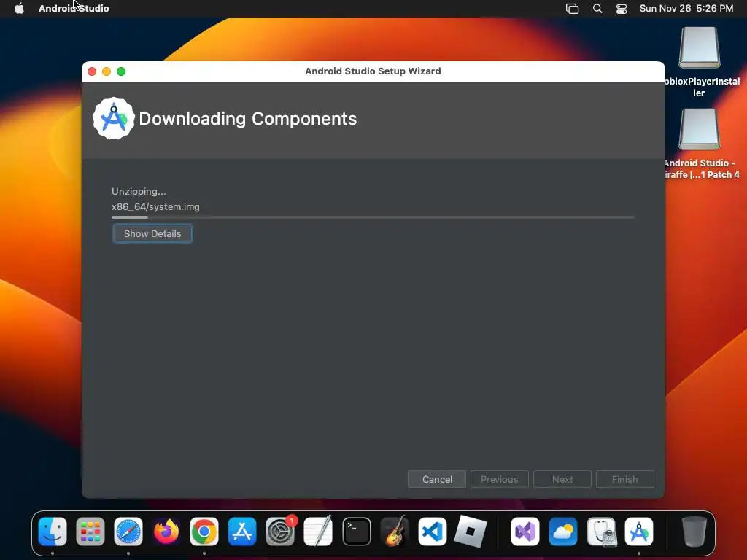Viewport: 747px width, 560px height.
Task: Open Finder from the Dock
Action: 53,532
